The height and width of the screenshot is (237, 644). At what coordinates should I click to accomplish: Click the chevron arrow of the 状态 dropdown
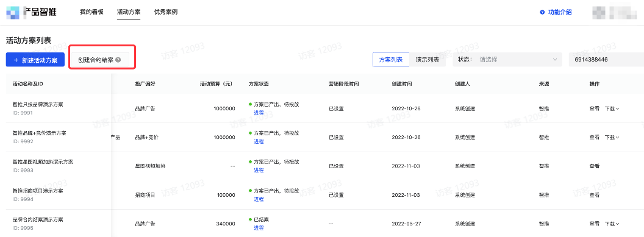[555, 60]
